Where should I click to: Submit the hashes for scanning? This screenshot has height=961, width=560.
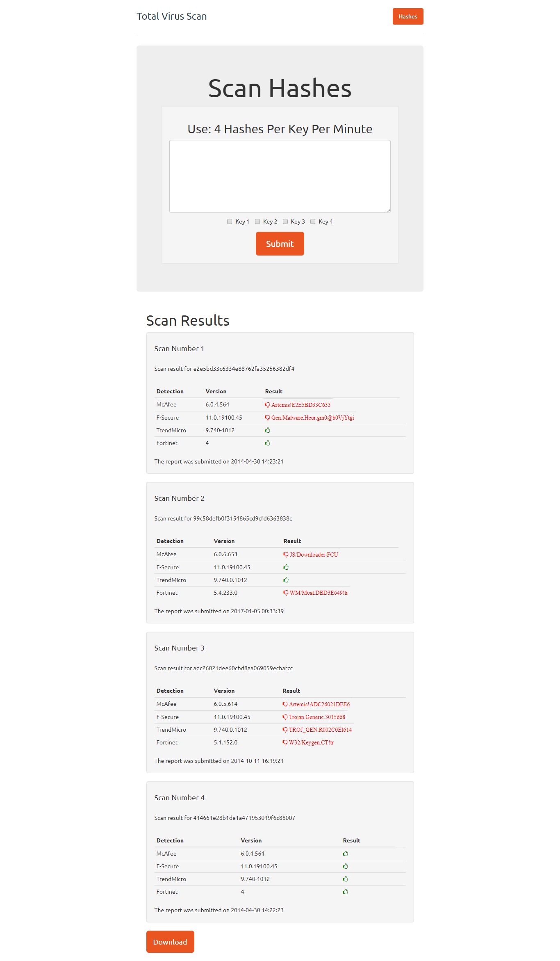280,244
